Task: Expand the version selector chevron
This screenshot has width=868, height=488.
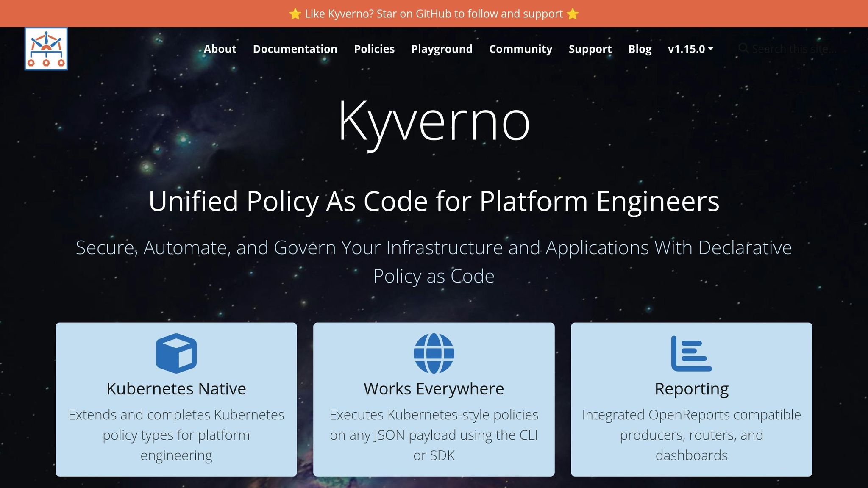Action: coord(711,49)
